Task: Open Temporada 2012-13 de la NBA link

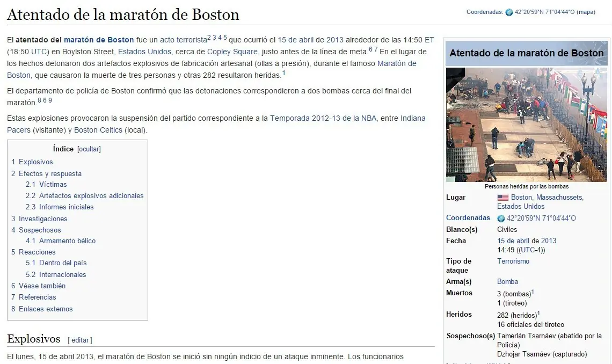Action: pos(323,118)
